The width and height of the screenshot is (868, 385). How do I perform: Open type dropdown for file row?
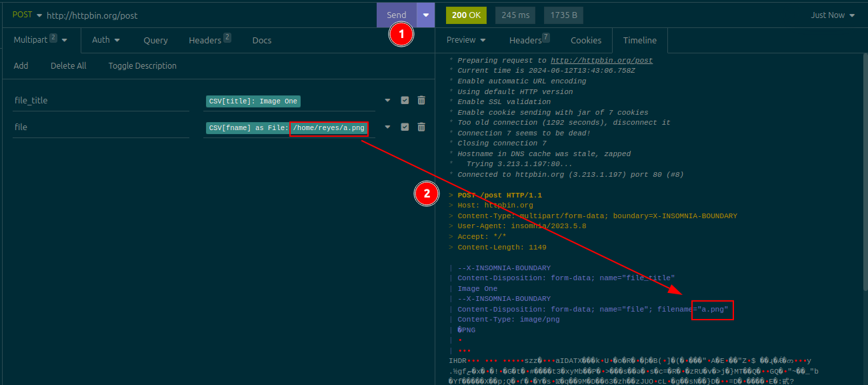[388, 127]
